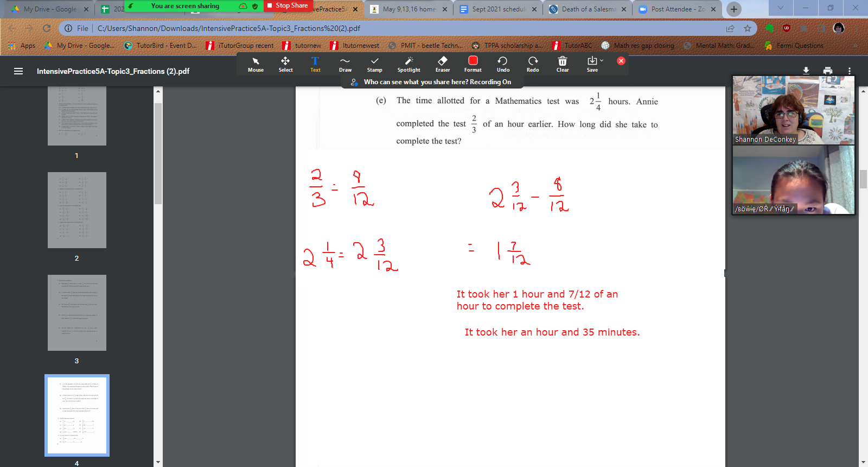Open Mental Math: Grad bookmark

tap(719, 46)
